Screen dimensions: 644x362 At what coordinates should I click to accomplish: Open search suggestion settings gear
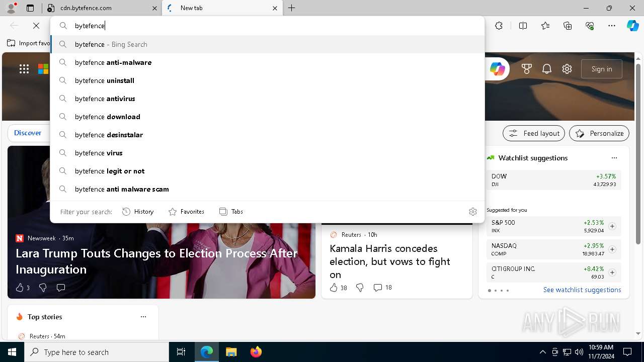[472, 212]
